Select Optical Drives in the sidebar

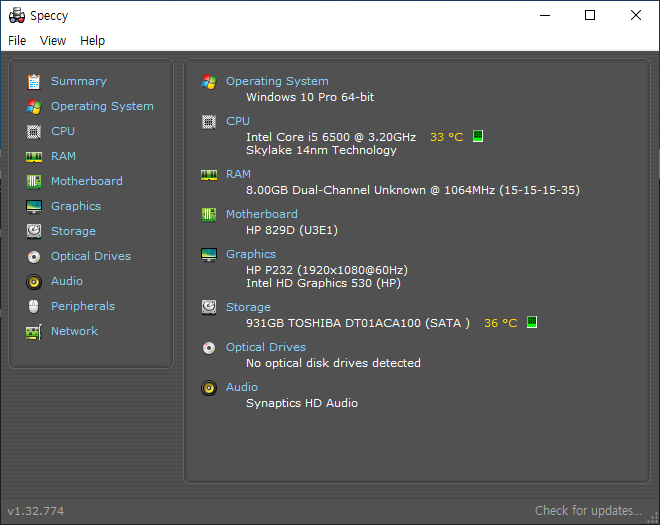[x=91, y=256]
